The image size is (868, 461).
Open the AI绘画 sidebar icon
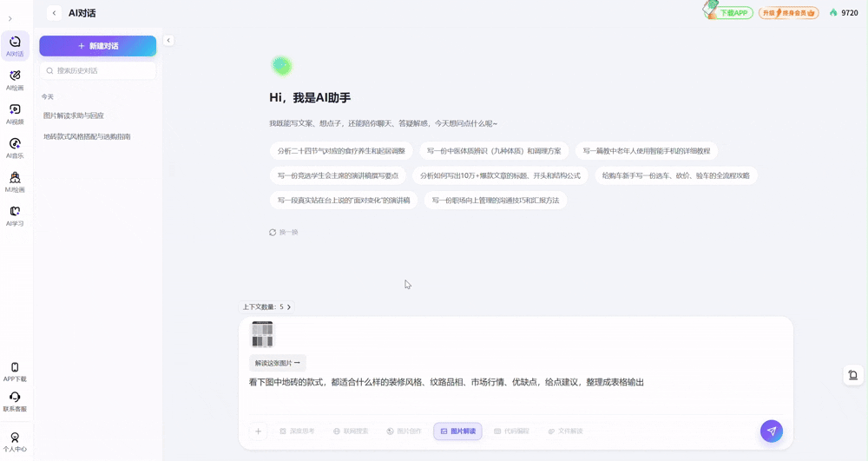point(15,80)
